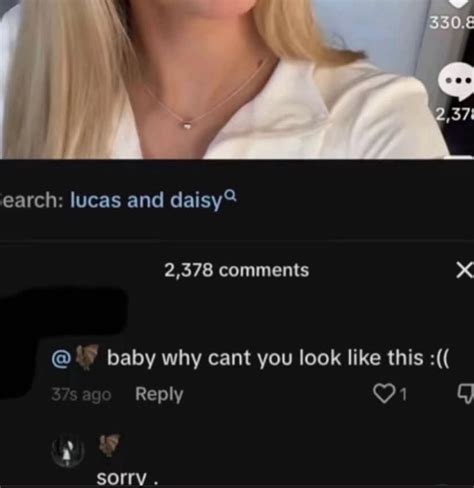Viewport: 474px width, 488px height.
Task: Open the leaf-emoji username above 'sorry'
Action: 109,445
